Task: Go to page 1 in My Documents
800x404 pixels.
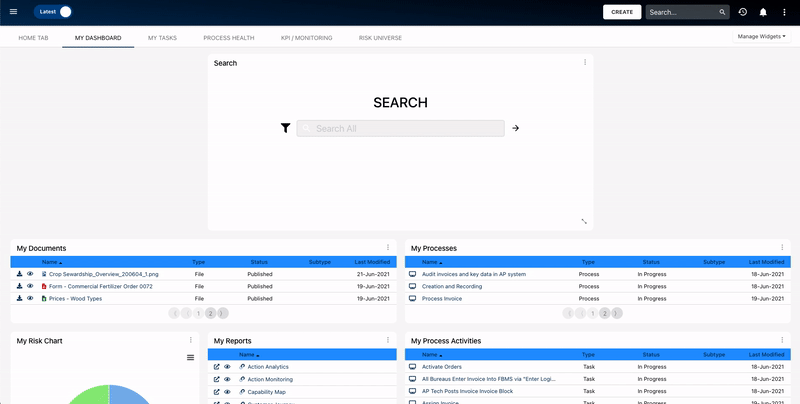Action: point(198,313)
